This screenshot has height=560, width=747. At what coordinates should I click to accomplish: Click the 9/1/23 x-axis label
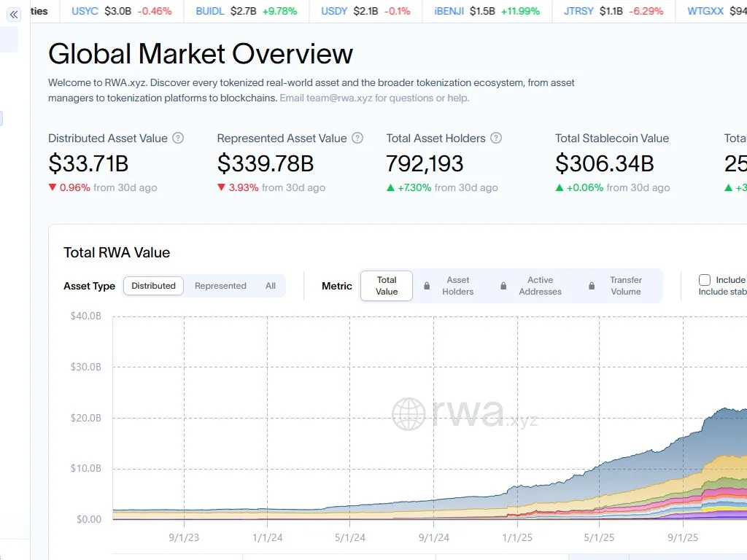(x=184, y=537)
